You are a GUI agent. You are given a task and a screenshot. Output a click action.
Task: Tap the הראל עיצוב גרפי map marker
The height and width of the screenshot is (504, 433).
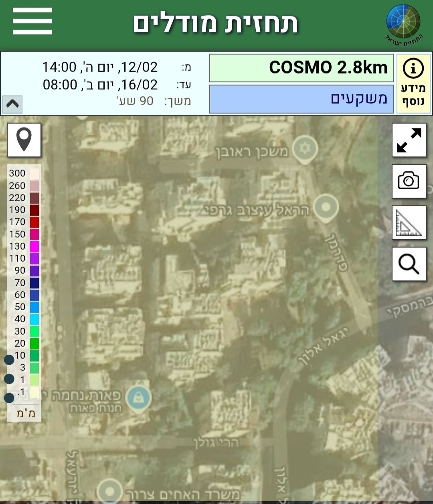coord(326,207)
